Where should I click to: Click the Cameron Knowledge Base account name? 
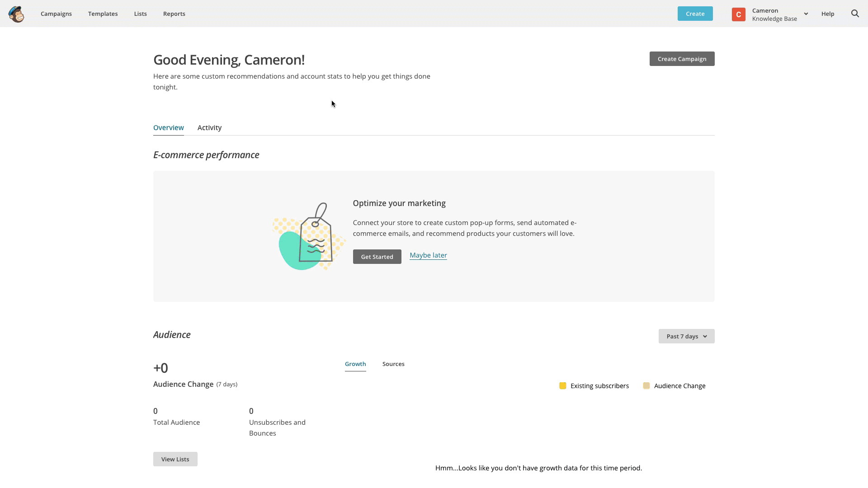[774, 14]
